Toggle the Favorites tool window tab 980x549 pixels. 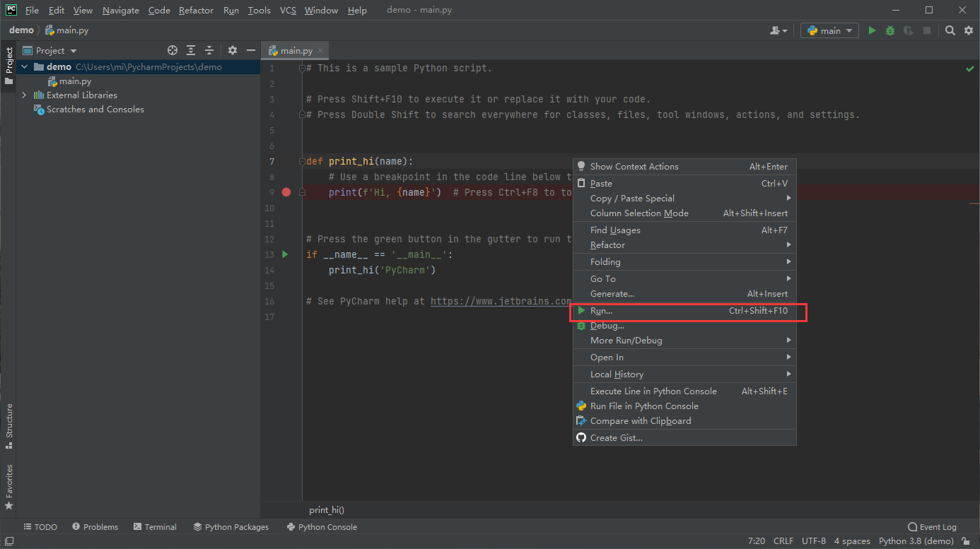click(9, 486)
